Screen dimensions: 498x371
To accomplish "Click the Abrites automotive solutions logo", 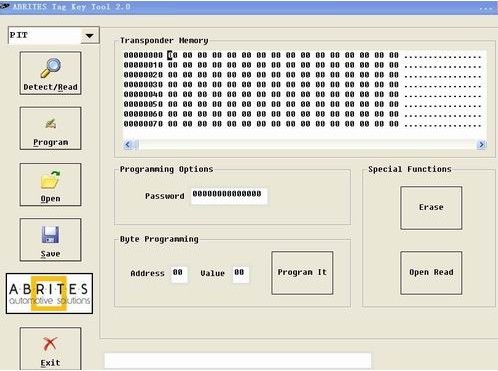I will click(x=49, y=294).
